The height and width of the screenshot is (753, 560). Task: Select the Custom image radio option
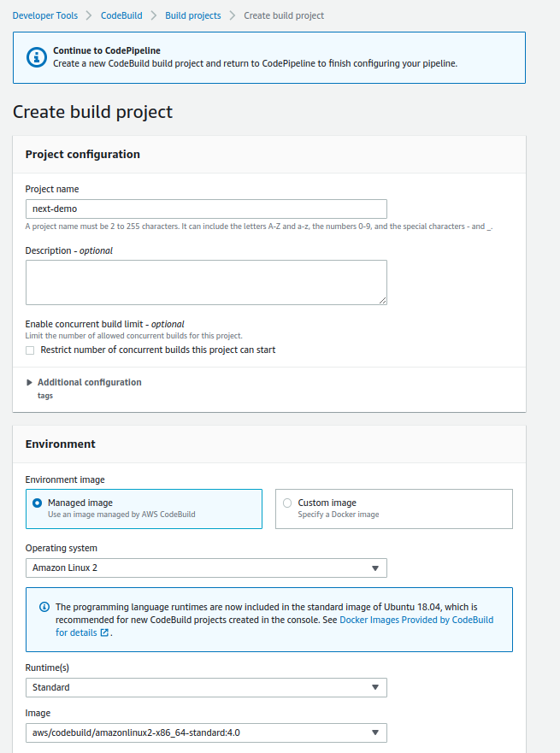(287, 503)
